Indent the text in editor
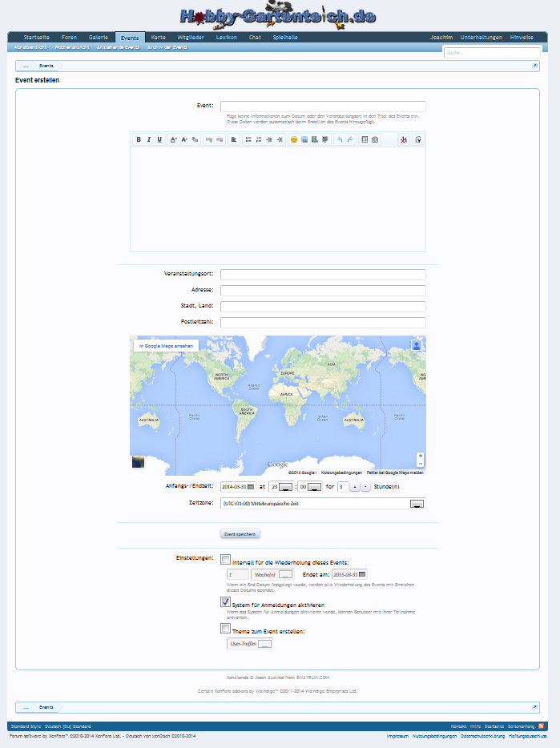Screen dimensions: 560x748 coord(280,140)
